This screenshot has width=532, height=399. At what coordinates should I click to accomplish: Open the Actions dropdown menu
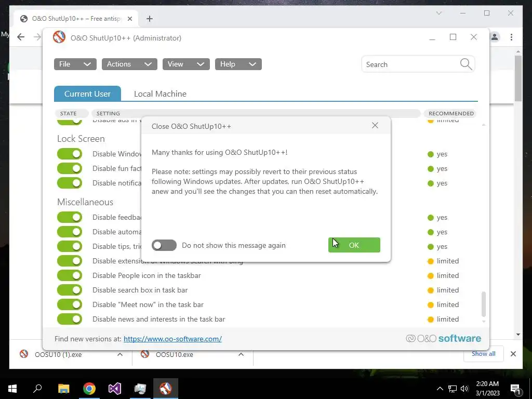[129, 64]
